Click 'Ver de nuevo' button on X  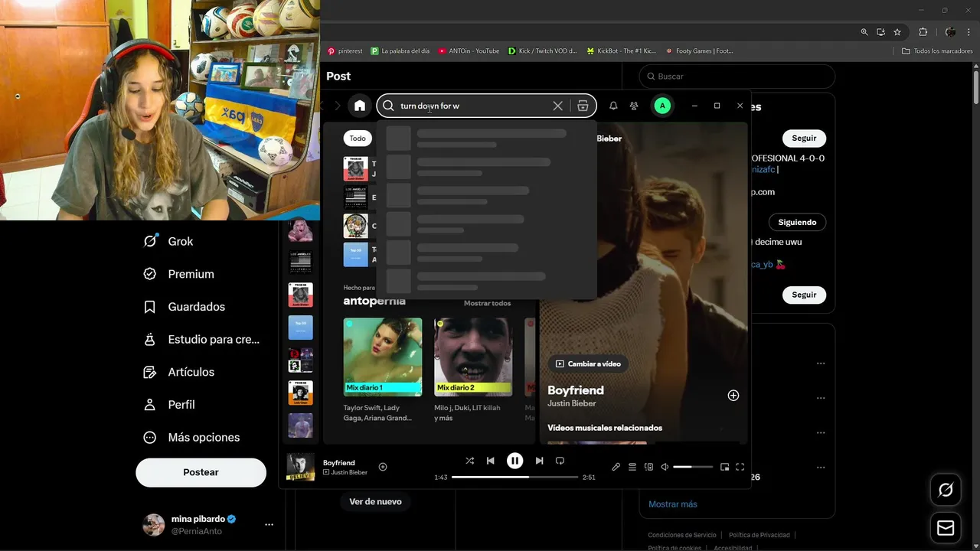point(375,501)
